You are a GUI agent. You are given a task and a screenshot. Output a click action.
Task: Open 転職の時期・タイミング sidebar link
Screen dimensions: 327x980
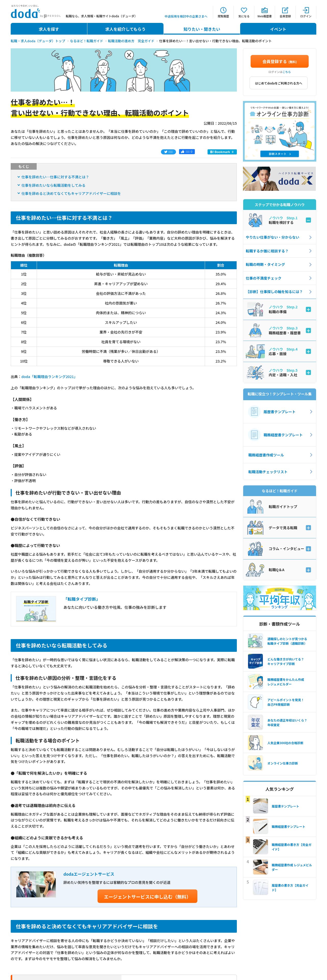tap(279, 265)
